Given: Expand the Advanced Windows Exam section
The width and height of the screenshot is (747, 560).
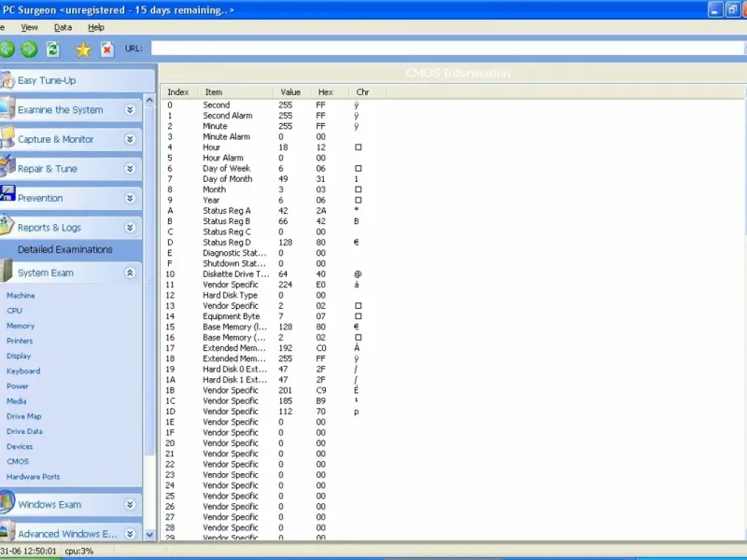Looking at the screenshot, I should point(130,534).
